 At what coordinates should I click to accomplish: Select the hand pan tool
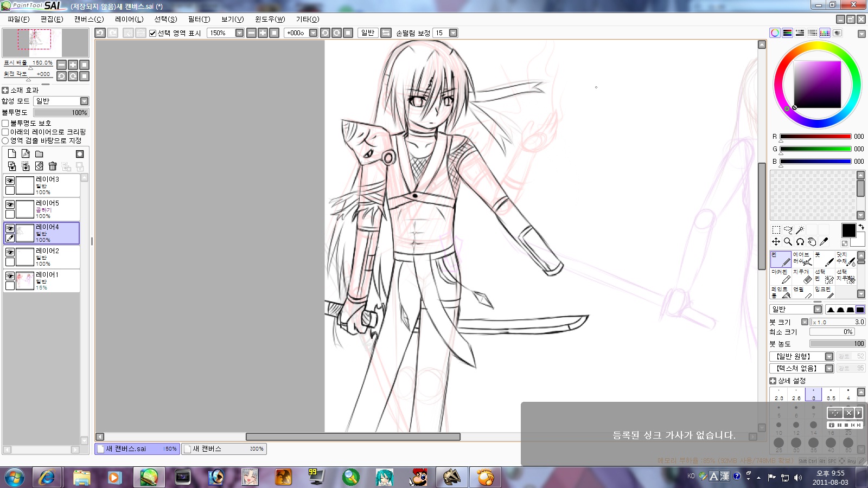(x=812, y=242)
